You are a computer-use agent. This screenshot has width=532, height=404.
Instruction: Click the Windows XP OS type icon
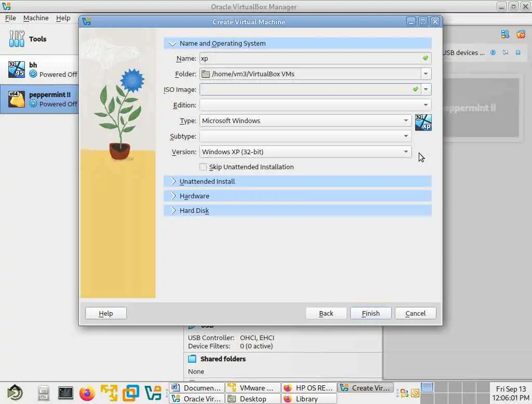click(x=423, y=122)
